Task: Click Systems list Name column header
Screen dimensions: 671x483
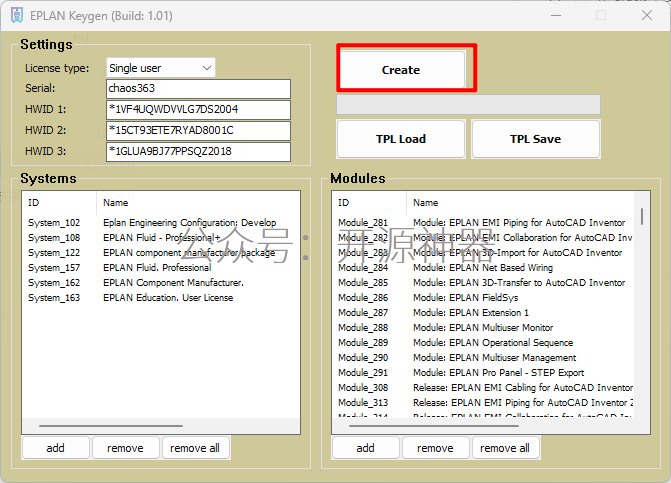Action: pos(198,203)
